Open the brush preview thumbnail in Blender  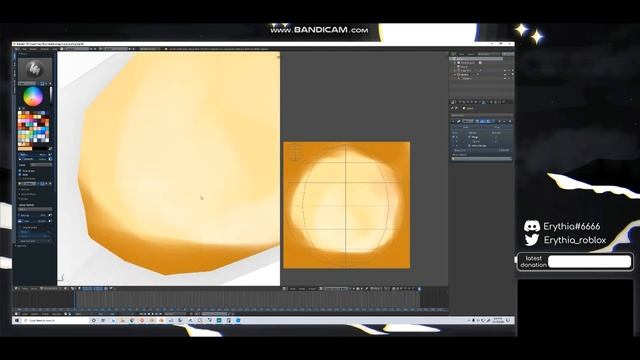tap(35, 69)
